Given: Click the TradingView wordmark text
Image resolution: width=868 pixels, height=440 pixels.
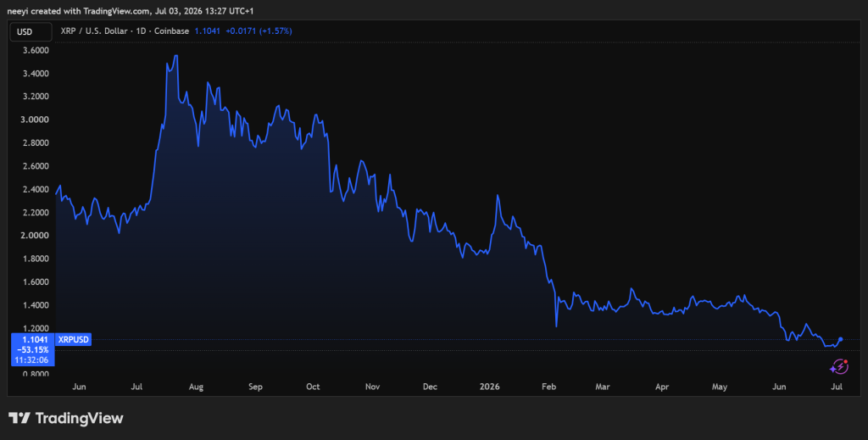Looking at the screenshot, I should (x=79, y=418).
